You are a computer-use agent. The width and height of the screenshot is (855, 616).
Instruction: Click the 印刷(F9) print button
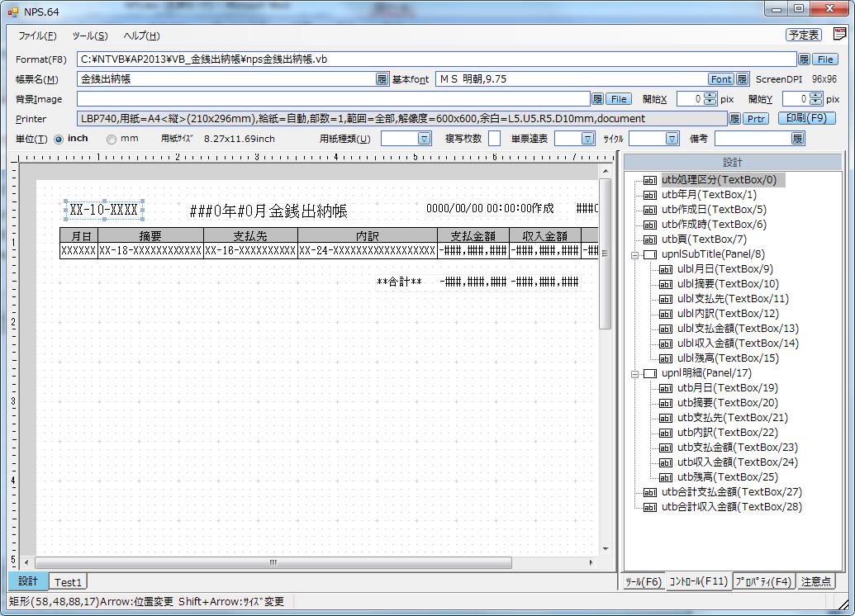(x=806, y=119)
